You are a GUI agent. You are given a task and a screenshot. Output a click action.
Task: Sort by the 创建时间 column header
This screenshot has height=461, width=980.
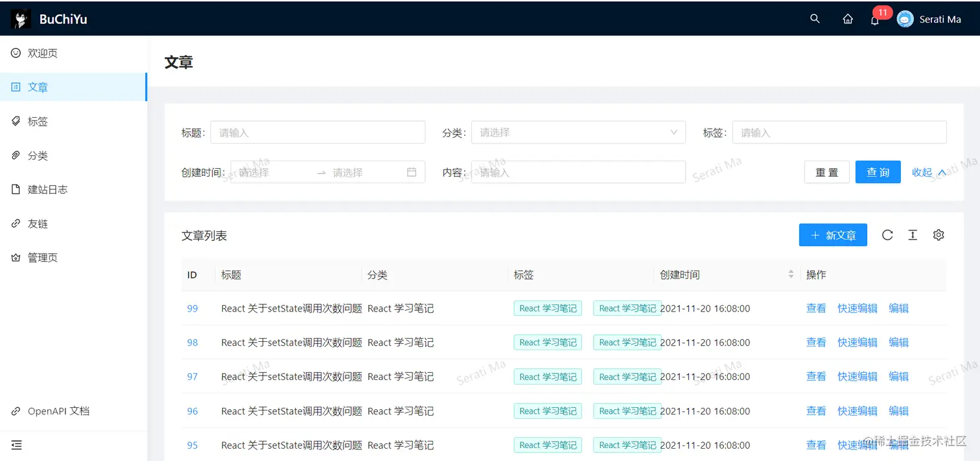[x=727, y=275]
